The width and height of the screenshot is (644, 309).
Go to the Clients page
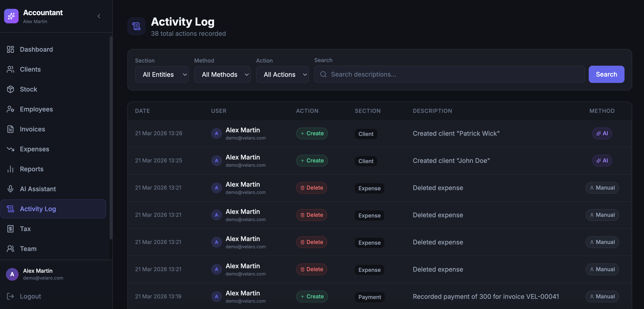[30, 69]
